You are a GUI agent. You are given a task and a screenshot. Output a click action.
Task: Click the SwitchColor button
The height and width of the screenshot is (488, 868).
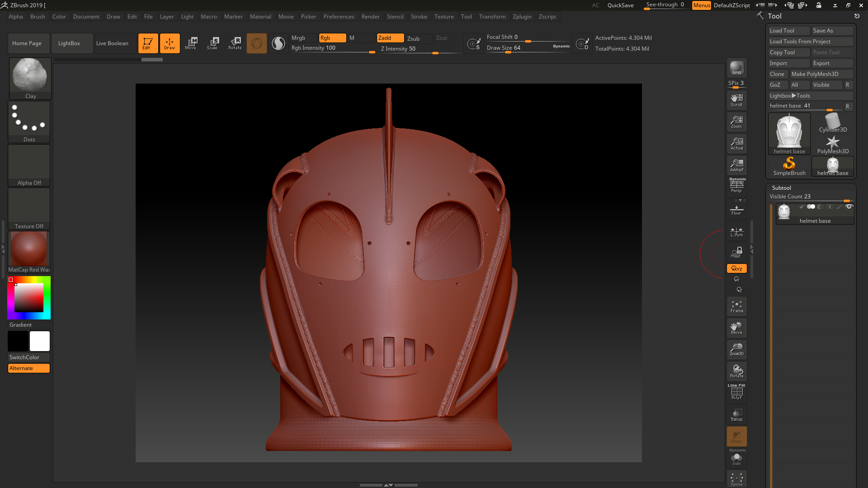[29, 357]
